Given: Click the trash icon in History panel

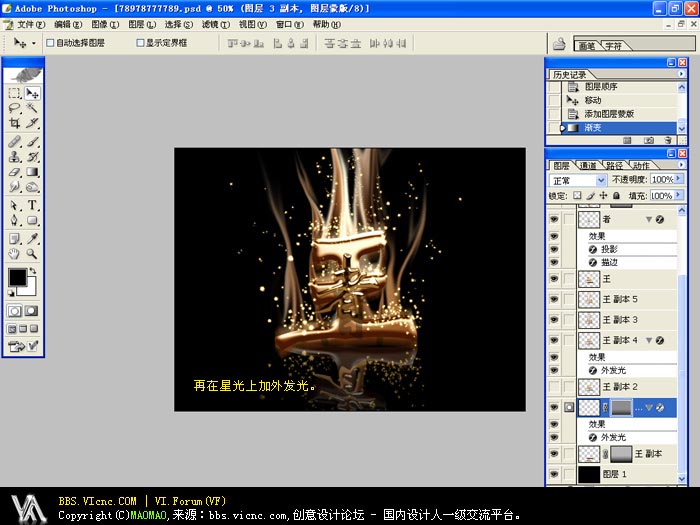Looking at the screenshot, I should tap(666, 140).
